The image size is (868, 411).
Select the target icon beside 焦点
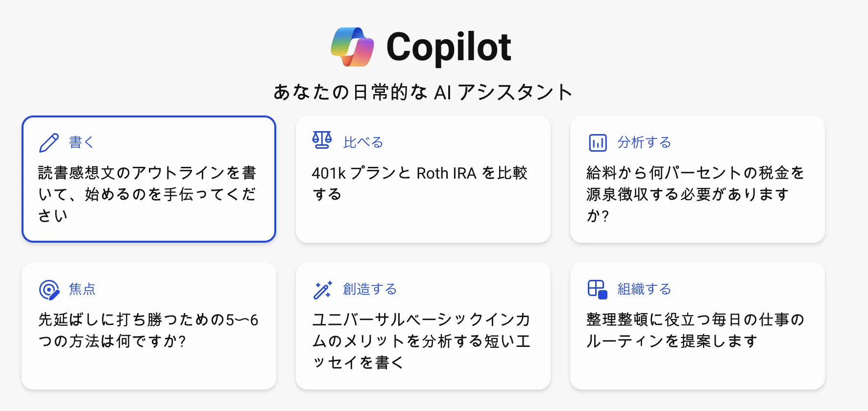(x=48, y=289)
